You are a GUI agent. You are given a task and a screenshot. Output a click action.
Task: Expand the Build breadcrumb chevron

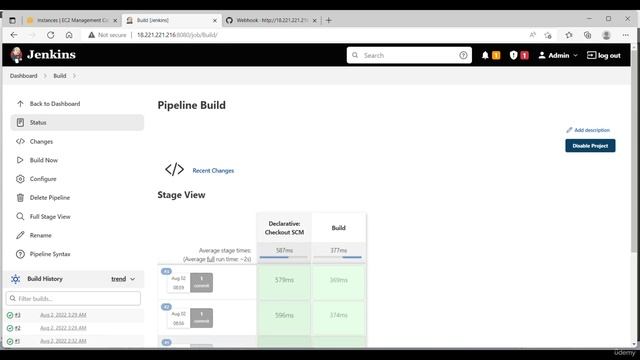pos(74,76)
